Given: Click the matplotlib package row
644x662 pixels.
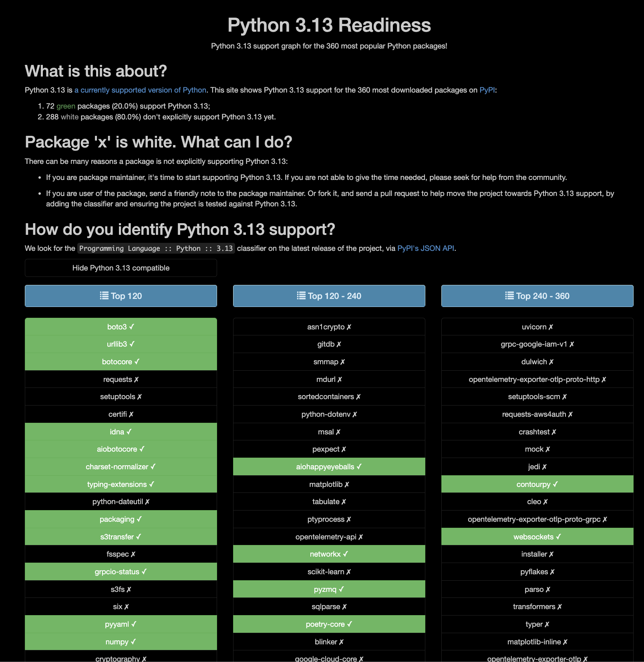Looking at the screenshot, I should click(x=329, y=484).
